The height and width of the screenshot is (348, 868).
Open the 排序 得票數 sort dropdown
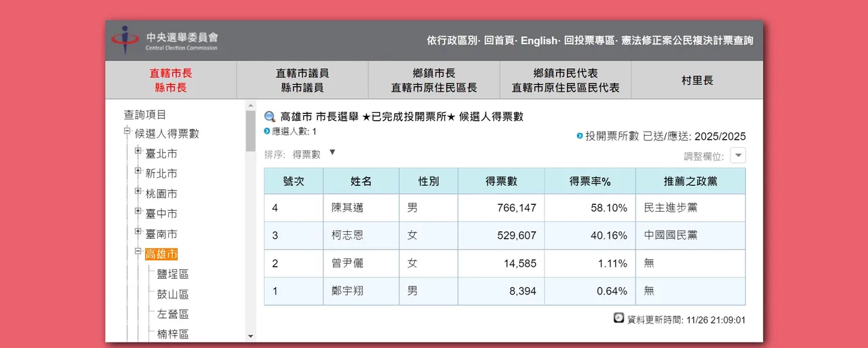click(x=332, y=152)
